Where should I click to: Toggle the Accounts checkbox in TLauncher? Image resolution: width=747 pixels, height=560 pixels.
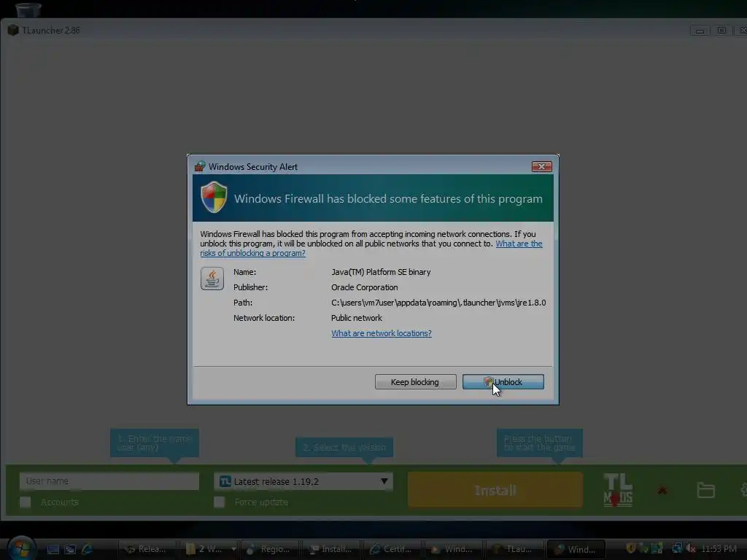point(26,502)
